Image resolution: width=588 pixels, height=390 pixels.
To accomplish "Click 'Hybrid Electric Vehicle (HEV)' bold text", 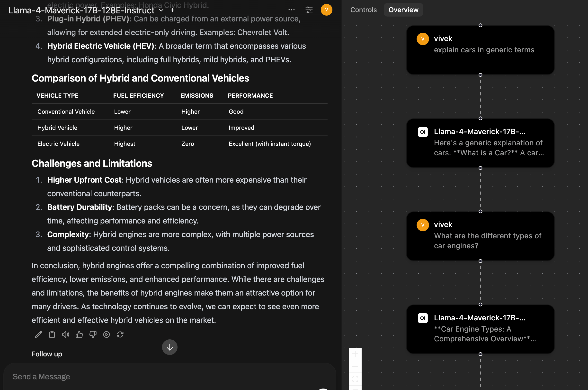I will click(101, 46).
